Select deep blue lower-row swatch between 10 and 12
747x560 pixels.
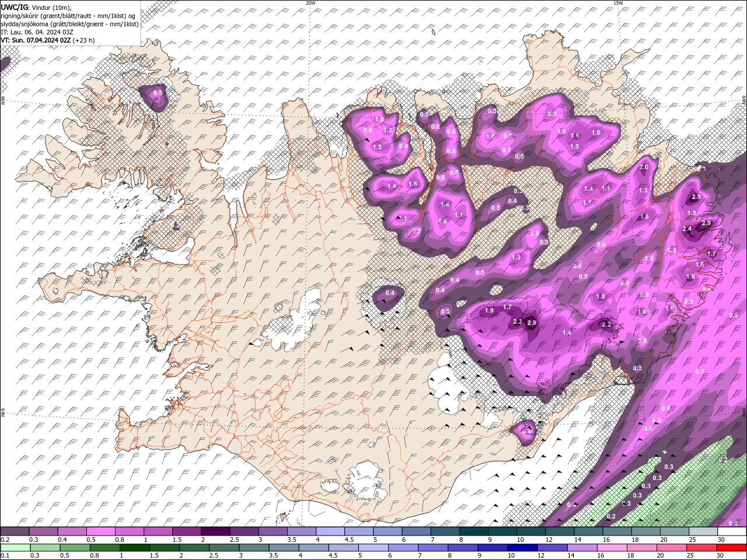(x=522, y=547)
